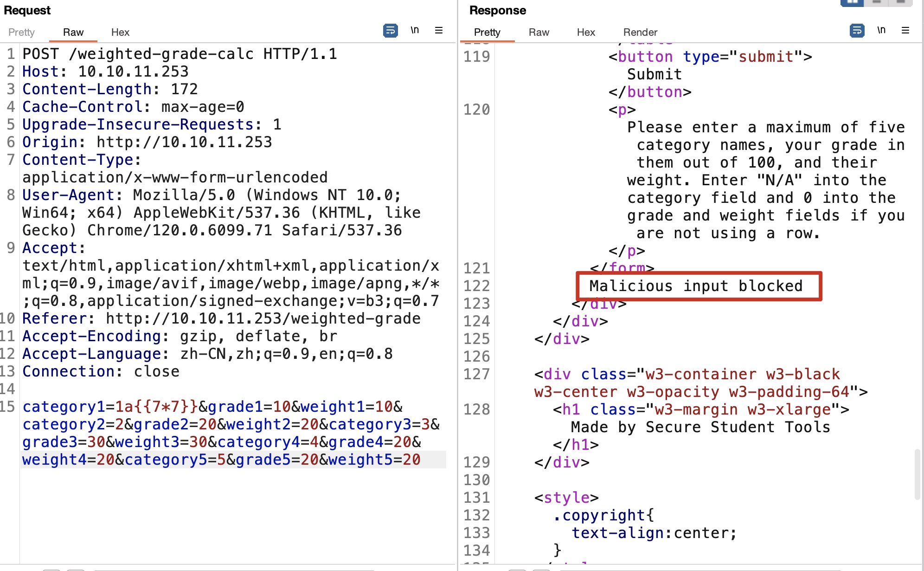This screenshot has height=571, width=924.
Task: Open the Request Hex tab
Action: tap(120, 32)
